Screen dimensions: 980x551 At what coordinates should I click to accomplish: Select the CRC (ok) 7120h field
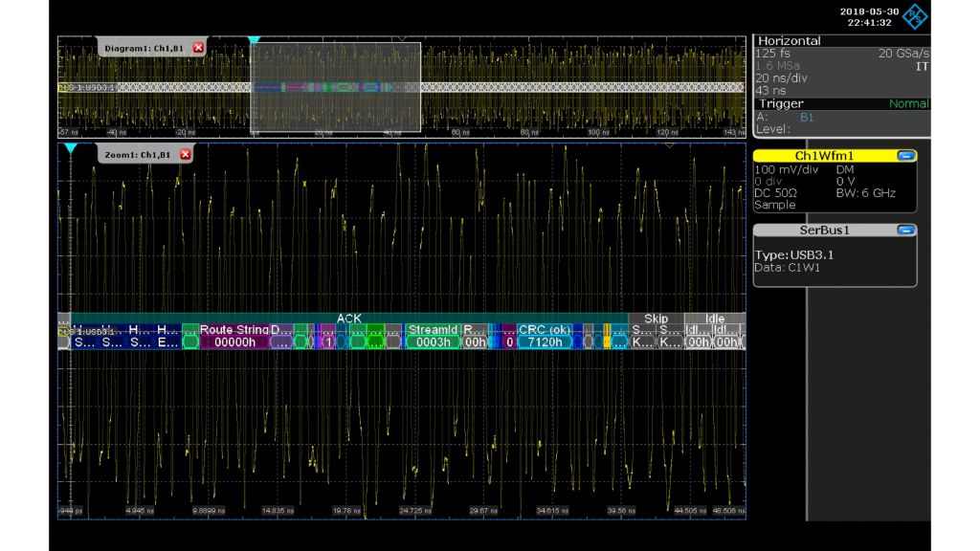(x=545, y=336)
